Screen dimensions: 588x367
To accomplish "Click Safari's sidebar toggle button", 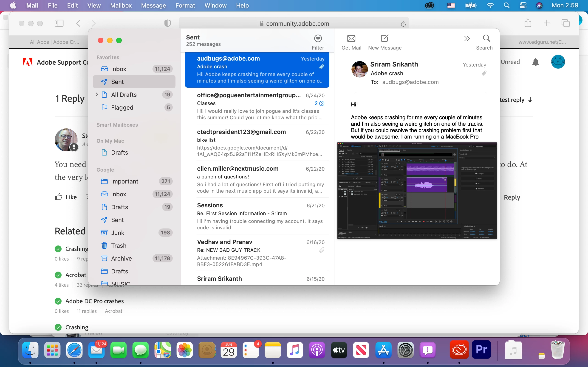I will coord(59,23).
